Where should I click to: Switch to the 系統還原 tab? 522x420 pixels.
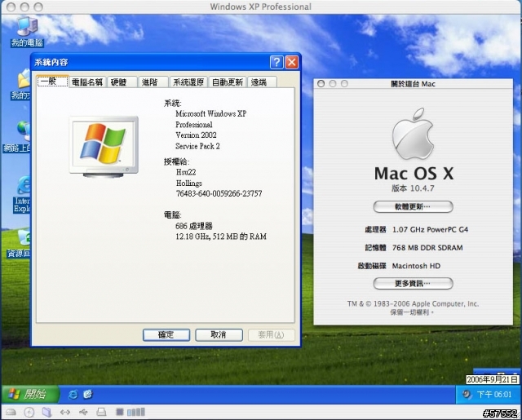[x=188, y=82]
